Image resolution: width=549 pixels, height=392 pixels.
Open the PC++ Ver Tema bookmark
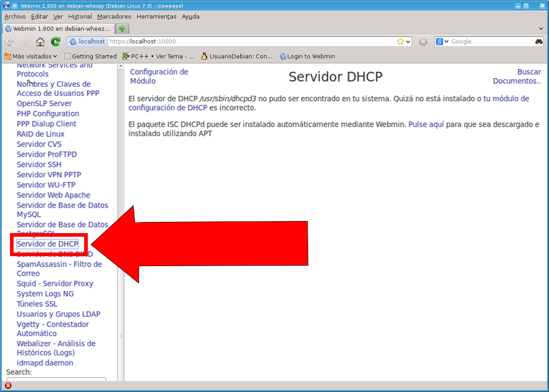158,56
